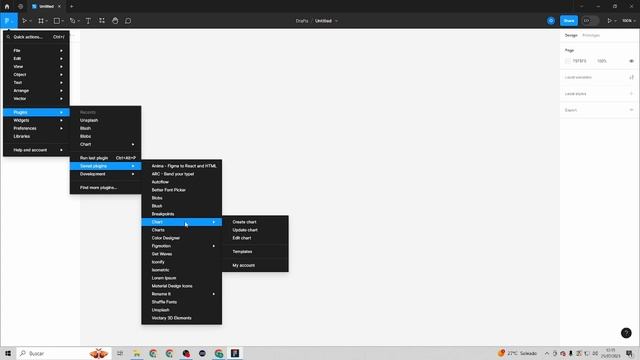The image size is (640, 360).
Task: Open the Figma main menu button
Action: point(9,20)
